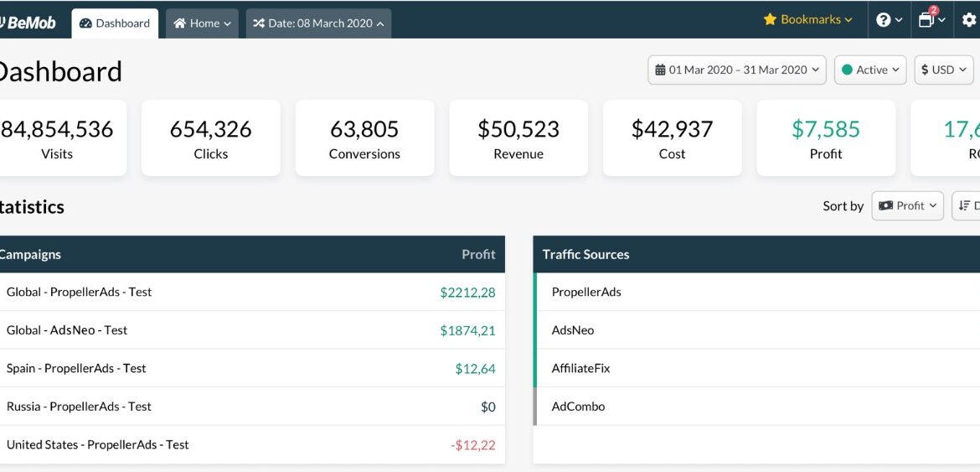Open the settings gear icon
Image resolution: width=980 pixels, height=472 pixels.
[969, 20]
